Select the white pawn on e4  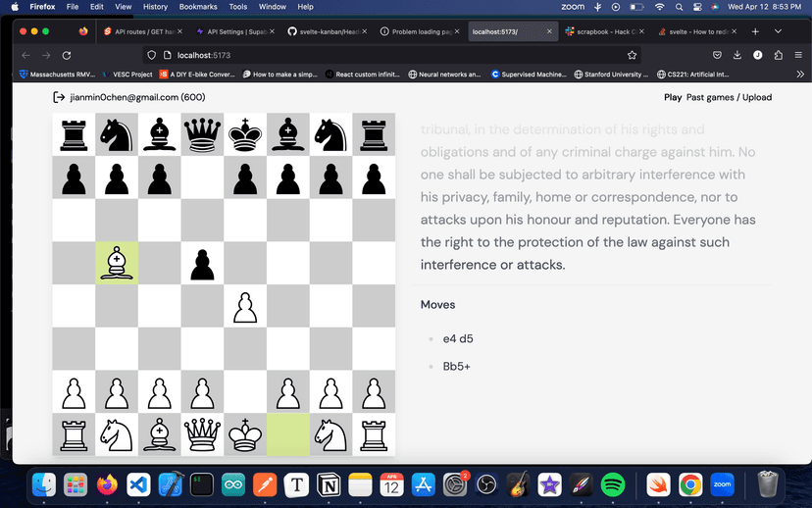click(x=245, y=307)
